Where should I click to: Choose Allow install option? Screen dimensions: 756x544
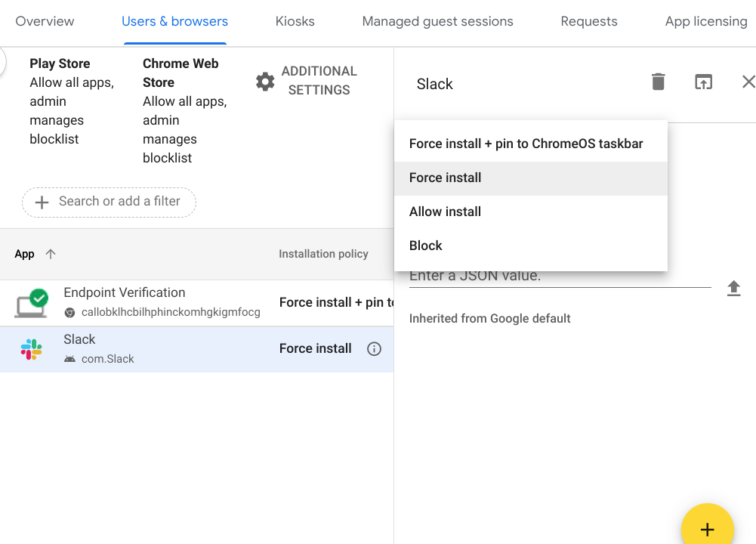coord(531,212)
